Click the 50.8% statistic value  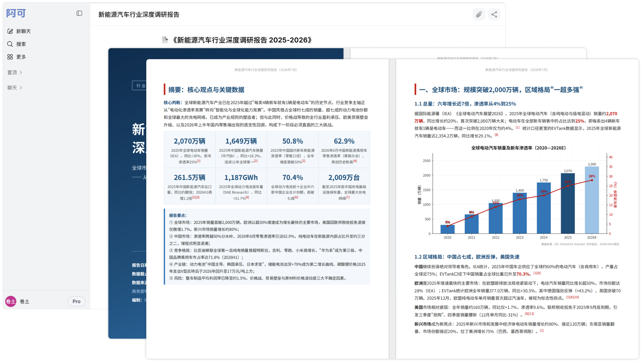click(x=292, y=141)
